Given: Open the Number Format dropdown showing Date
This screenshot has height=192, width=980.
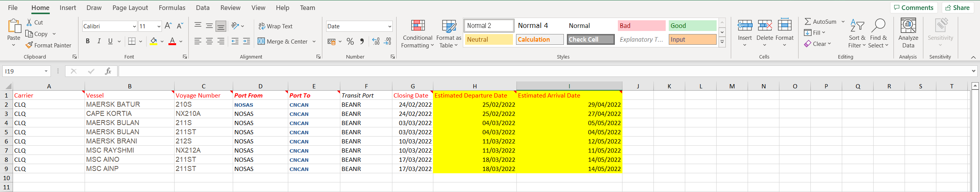Looking at the screenshot, I should 390,26.
